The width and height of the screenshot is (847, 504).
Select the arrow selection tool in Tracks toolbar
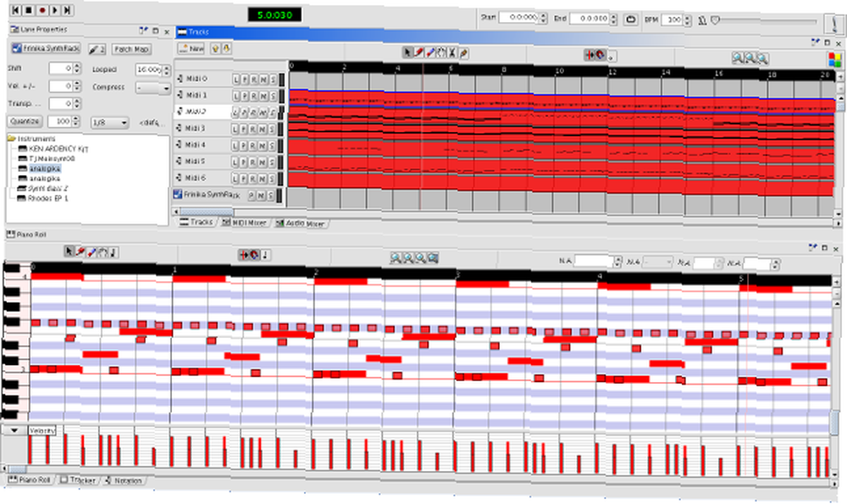coord(407,53)
